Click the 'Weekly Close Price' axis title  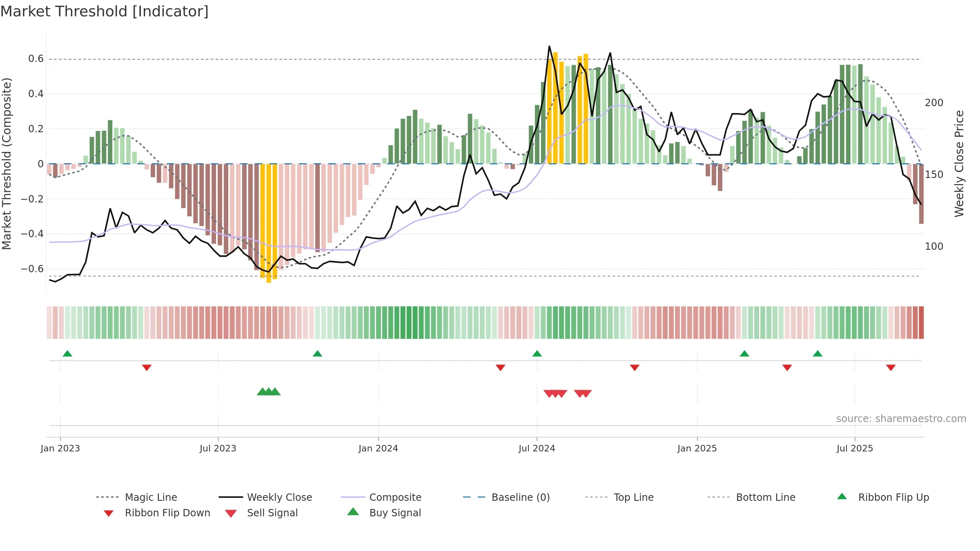coord(960,164)
